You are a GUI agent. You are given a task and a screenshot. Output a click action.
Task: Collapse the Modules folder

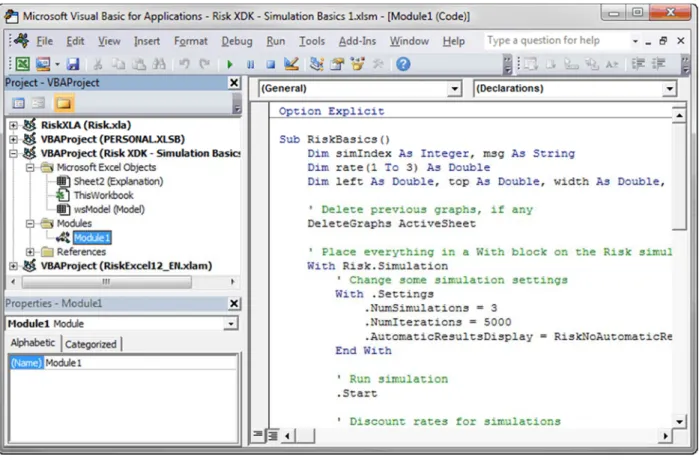[30, 224]
